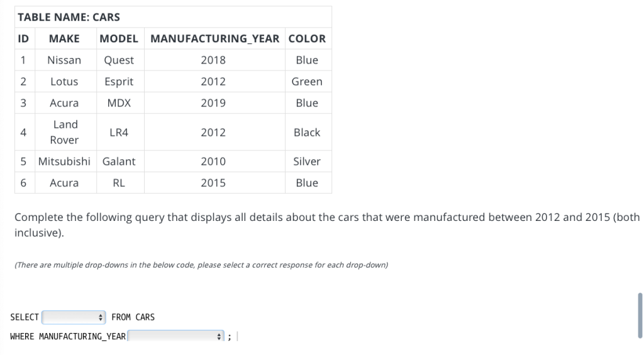This screenshot has height=355, width=644.
Task: Click the italic multiple drop-downs hint text
Action: click(x=201, y=265)
